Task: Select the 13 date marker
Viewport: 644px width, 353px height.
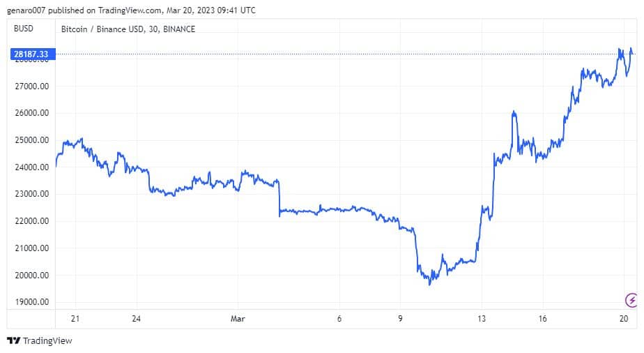Action: 482,319
